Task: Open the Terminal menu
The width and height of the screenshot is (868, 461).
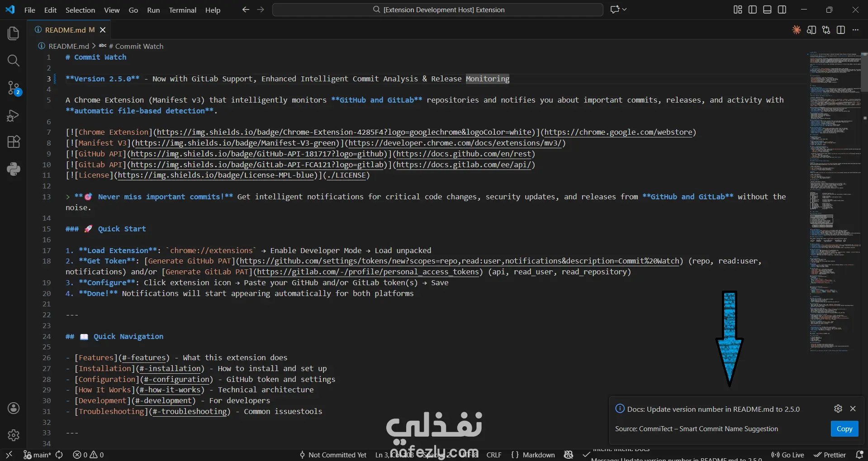Action: [x=182, y=10]
